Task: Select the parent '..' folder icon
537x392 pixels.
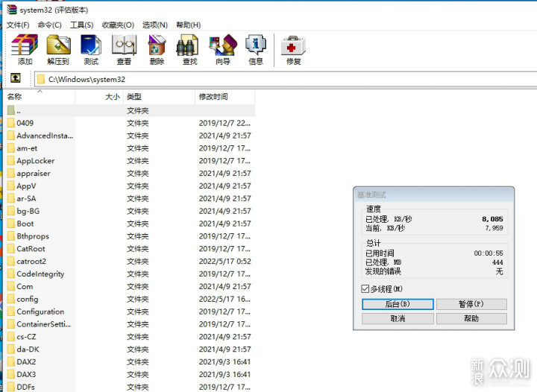Action: [11, 110]
